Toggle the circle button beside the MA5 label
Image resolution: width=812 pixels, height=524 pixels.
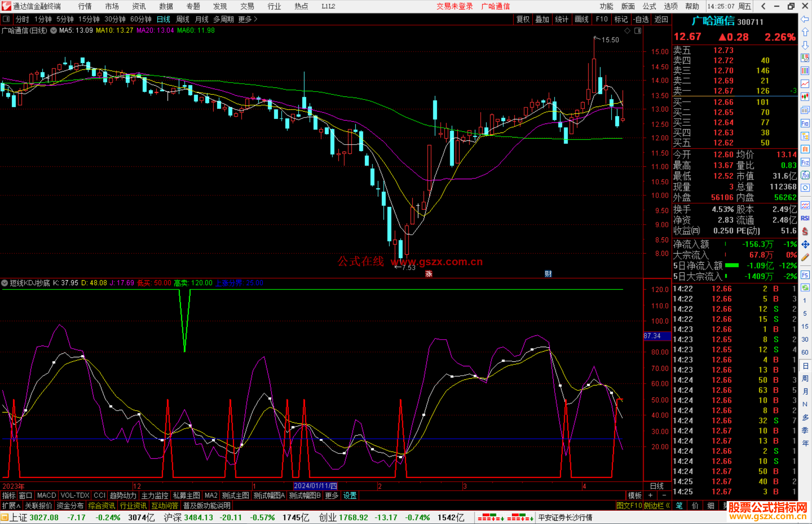(53, 30)
